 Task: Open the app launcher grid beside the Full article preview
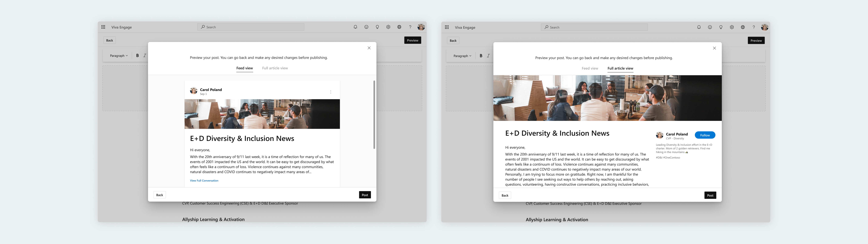pos(446,27)
